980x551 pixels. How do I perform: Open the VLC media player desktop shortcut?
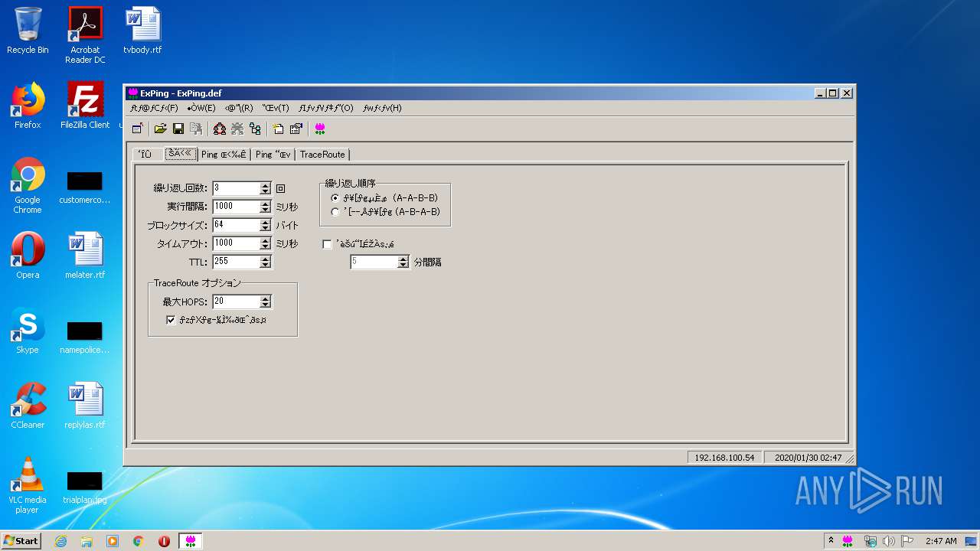[28, 486]
